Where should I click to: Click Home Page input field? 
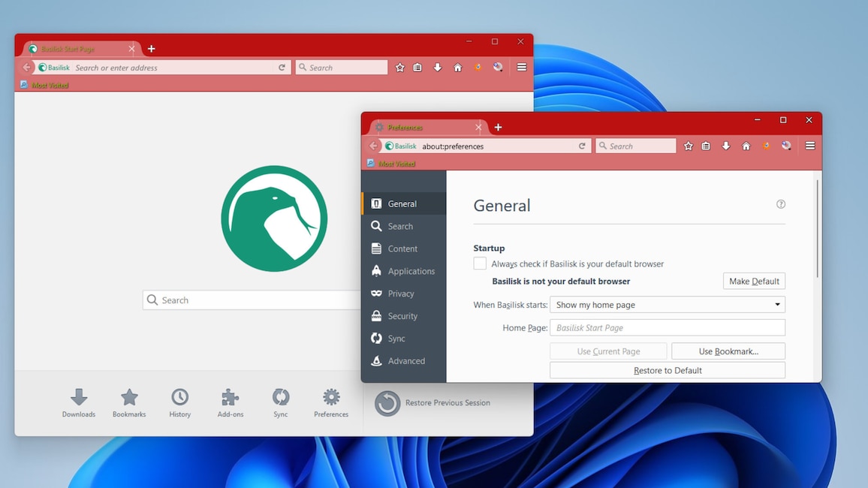point(668,327)
